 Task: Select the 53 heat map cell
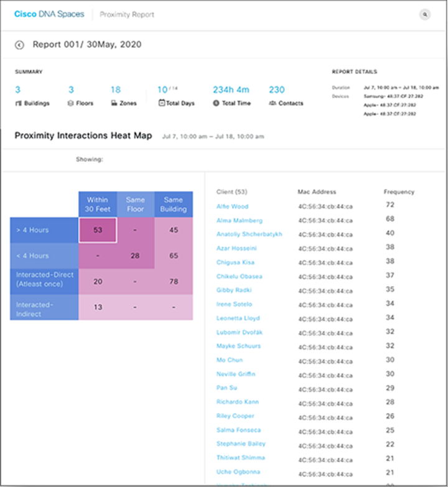[x=98, y=230]
